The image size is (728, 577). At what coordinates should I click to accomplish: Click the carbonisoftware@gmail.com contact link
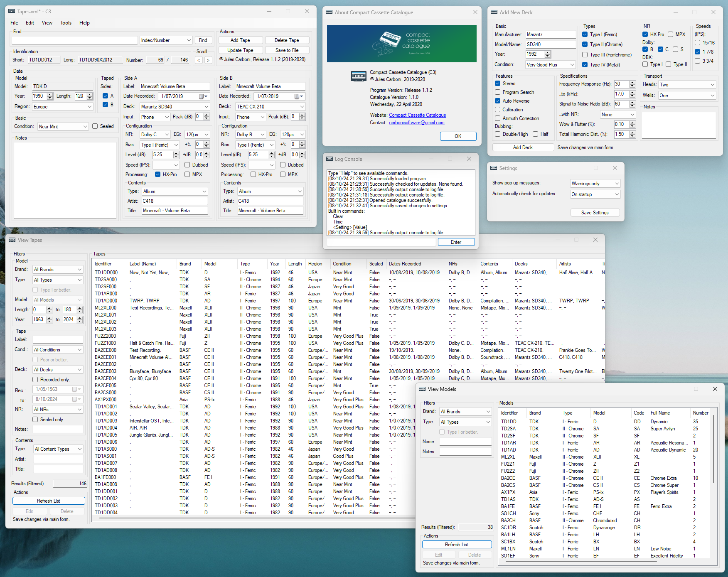(x=417, y=123)
